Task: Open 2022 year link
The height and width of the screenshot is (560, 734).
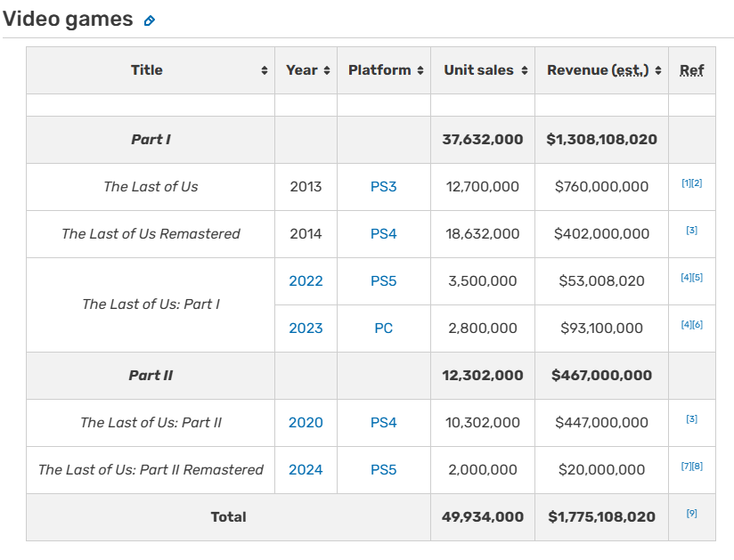Action: click(306, 280)
